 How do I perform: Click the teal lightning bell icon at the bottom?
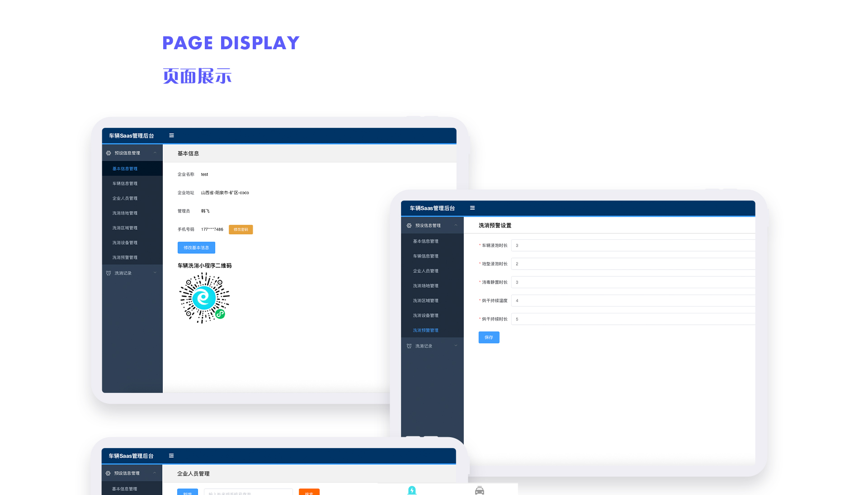pyautogui.click(x=412, y=490)
